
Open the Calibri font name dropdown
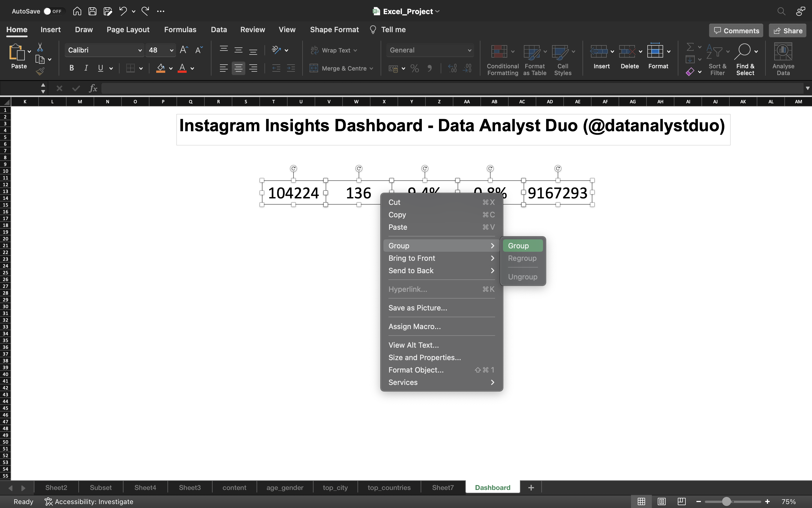pyautogui.click(x=140, y=50)
